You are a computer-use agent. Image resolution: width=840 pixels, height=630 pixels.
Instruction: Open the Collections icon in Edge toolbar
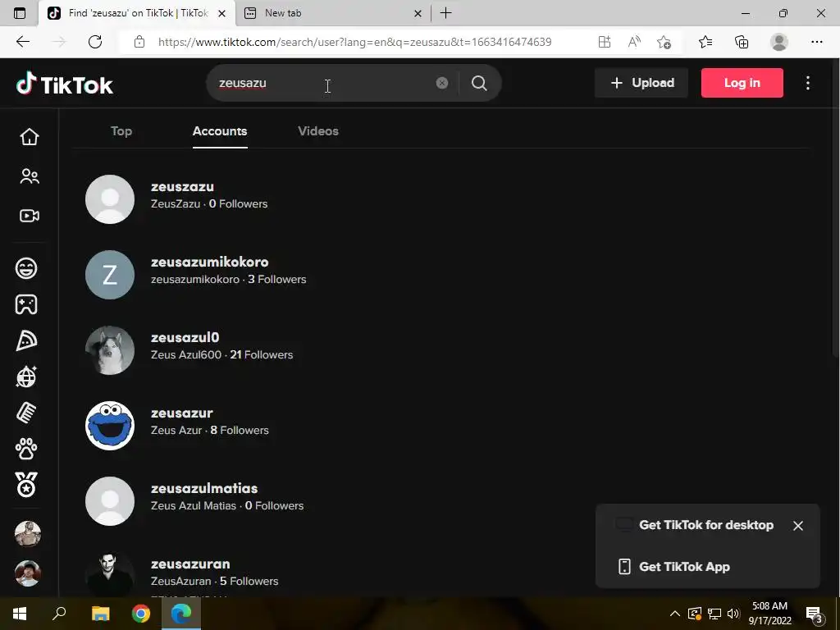pyautogui.click(x=742, y=42)
